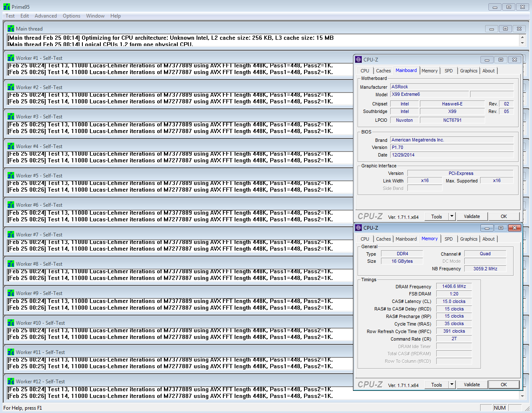Click the Worker #6 Self-Test window icon
532x413 pixels.
[x=11, y=205]
